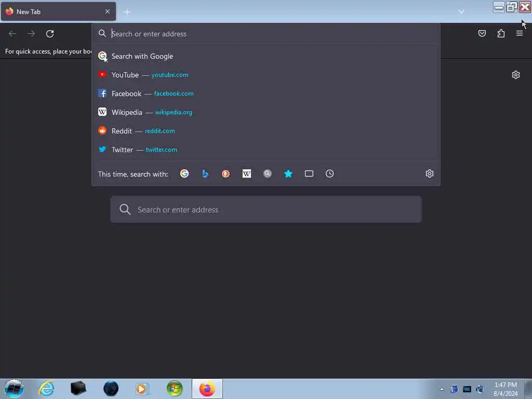Open Windows Media Player from taskbar

tap(142, 389)
